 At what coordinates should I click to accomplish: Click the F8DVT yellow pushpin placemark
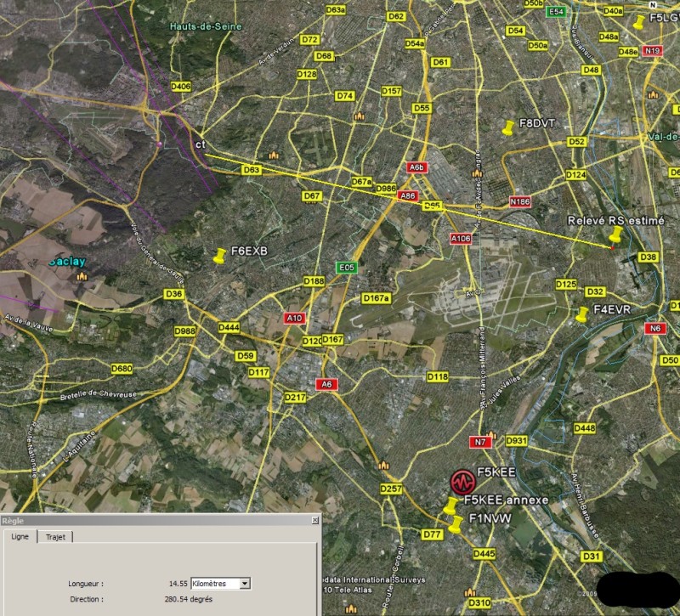coord(508,127)
